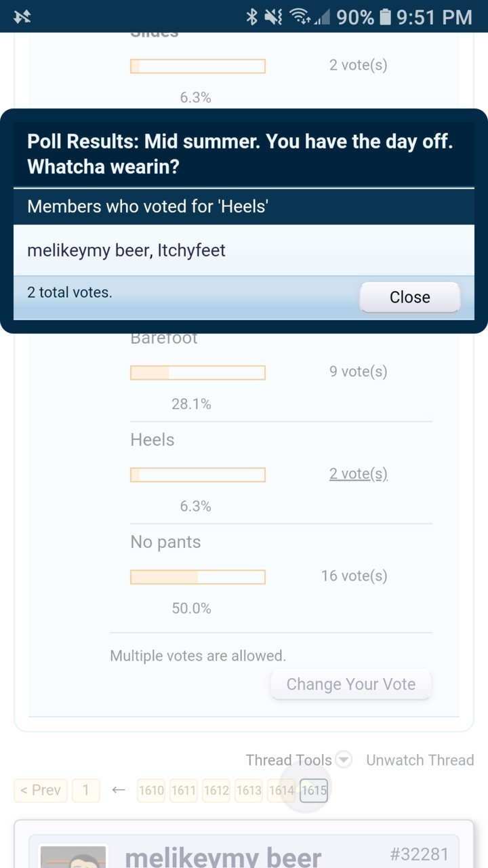Open the Thread Tools dropdown arrow
The width and height of the screenshot is (488, 868).
tap(344, 759)
